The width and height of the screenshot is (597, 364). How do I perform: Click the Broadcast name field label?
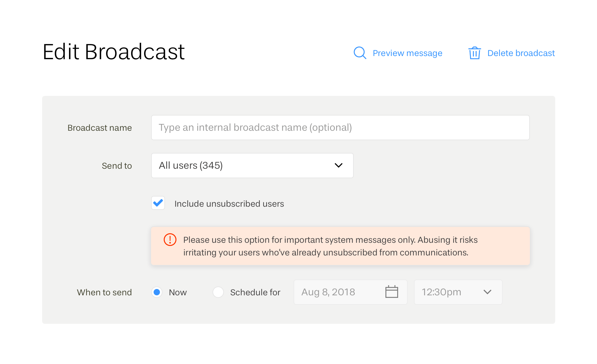point(99,128)
